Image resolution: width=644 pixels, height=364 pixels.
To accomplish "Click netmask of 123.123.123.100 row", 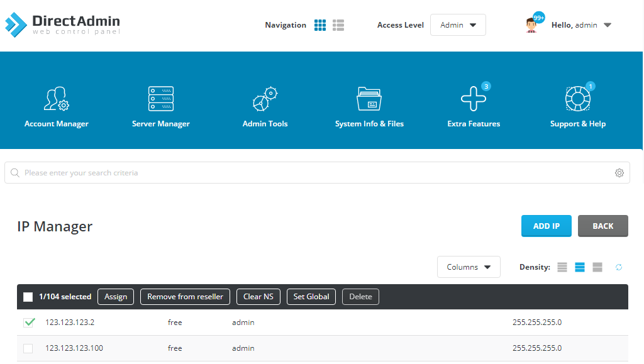I will coord(537,348).
